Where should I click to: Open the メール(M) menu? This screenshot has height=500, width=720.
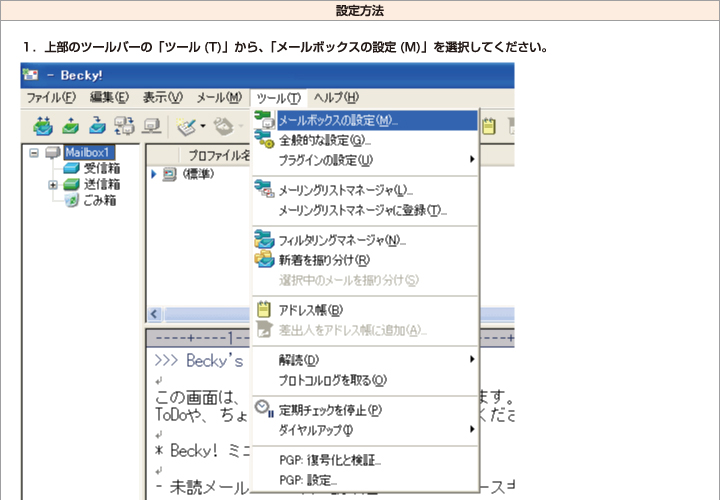point(219,98)
